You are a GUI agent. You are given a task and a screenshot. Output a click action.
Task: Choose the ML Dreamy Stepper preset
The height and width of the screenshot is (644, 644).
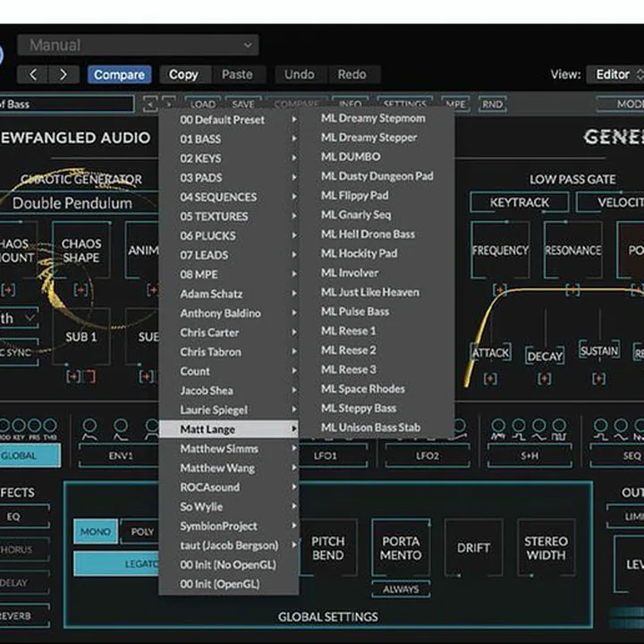point(377,137)
